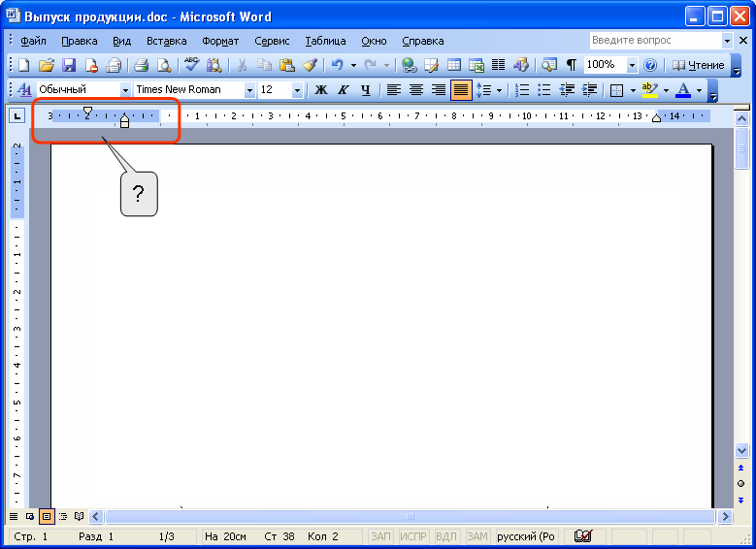The width and height of the screenshot is (756, 549).
Task: Expand highlight color options arrow
Action: (x=666, y=90)
